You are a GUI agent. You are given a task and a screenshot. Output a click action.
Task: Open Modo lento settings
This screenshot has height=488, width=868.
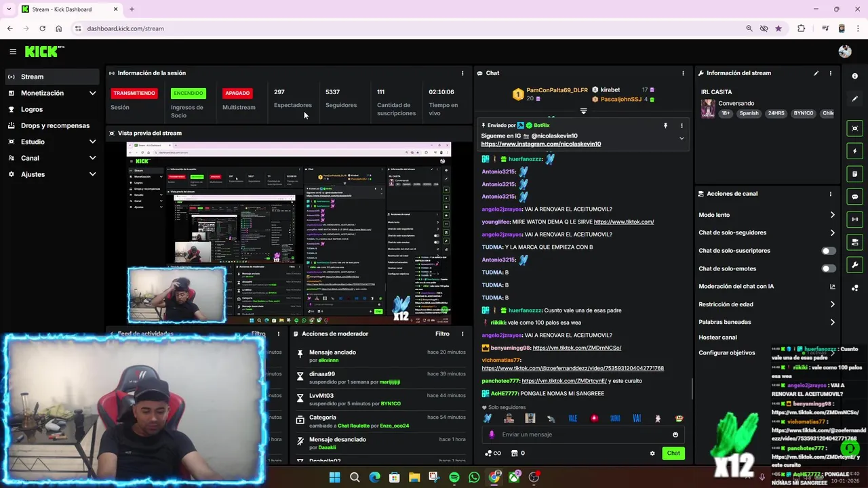tap(766, 215)
